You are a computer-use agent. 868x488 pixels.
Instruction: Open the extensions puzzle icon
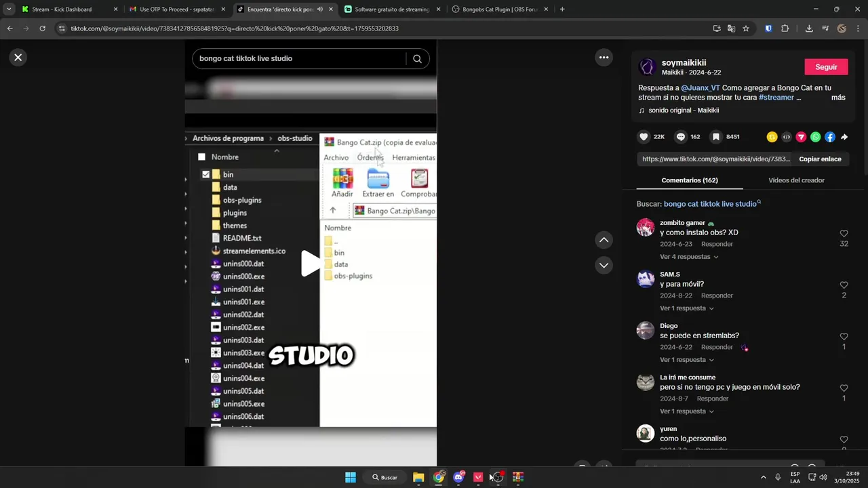785,28
